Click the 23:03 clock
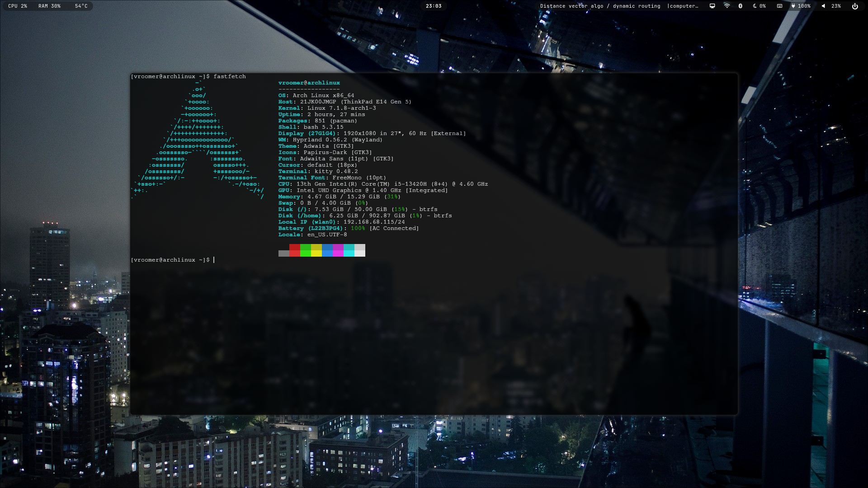Viewport: 868px width, 488px height. coord(434,6)
